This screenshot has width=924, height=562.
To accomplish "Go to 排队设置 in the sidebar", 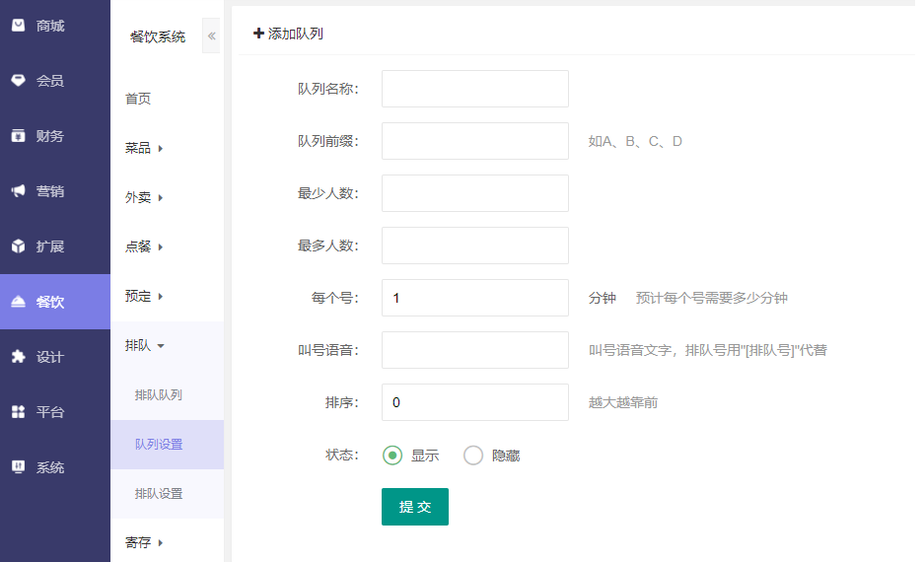I will coord(159,493).
